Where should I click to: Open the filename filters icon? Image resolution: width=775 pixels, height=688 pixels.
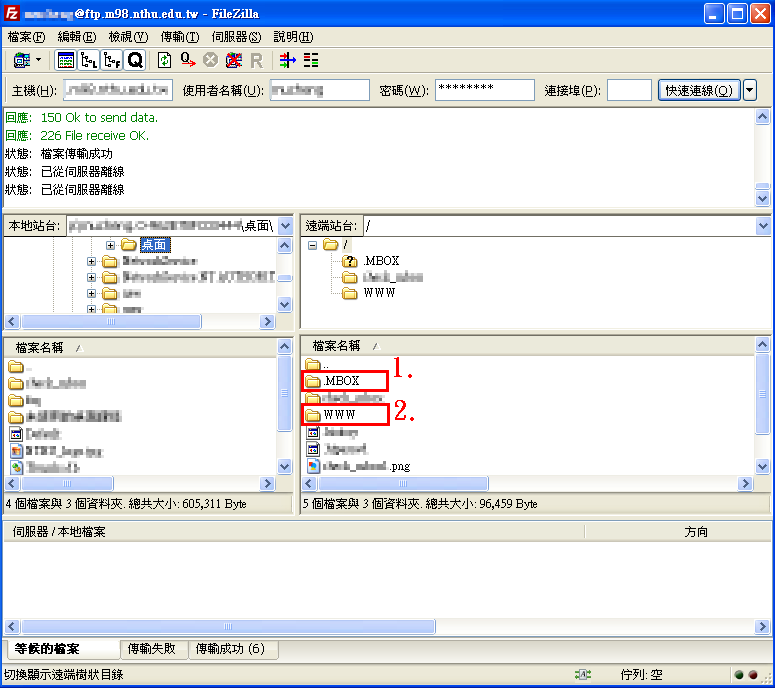[287, 60]
